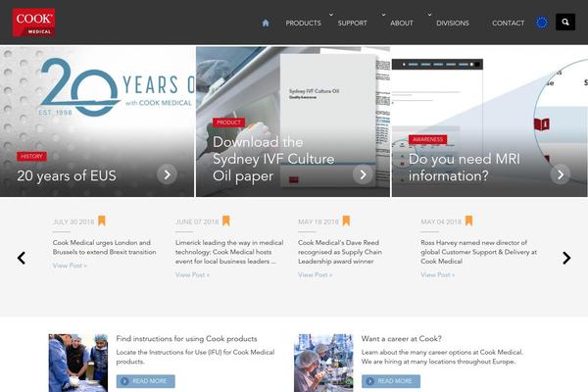Open the Contact page
Viewport: 588px width, 392px height.
click(508, 23)
